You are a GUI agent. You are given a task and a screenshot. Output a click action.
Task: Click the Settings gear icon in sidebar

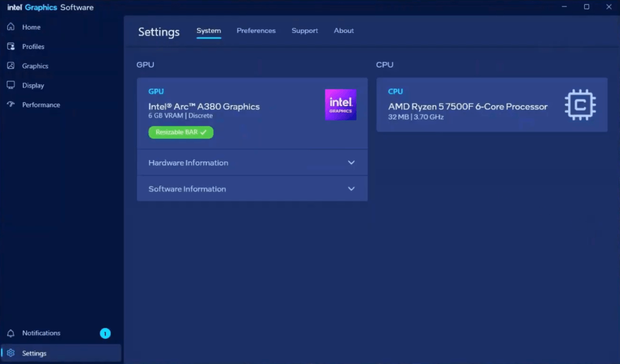[x=11, y=353]
